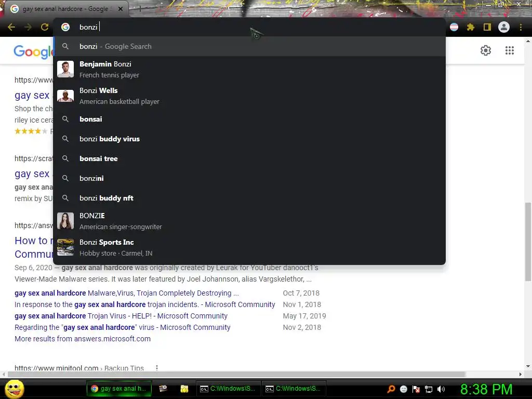Click the 'May 17, 2019' date text
The image size is (532, 399).
point(304,316)
